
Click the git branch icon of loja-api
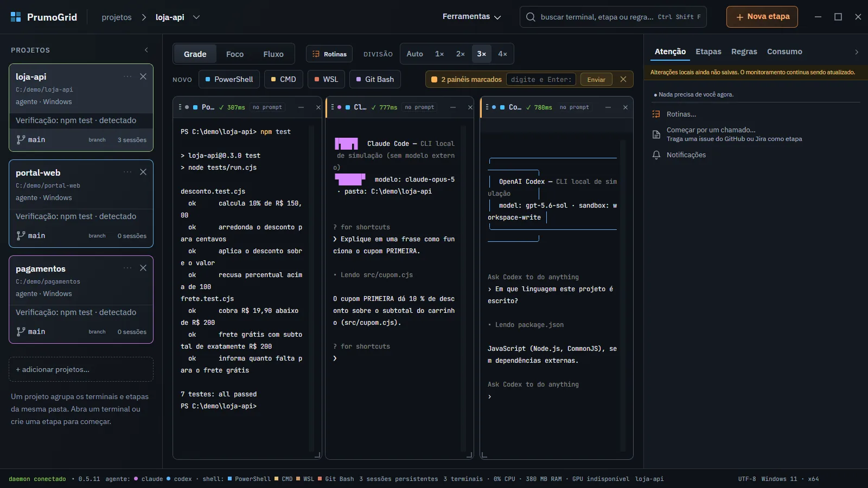[21, 139]
